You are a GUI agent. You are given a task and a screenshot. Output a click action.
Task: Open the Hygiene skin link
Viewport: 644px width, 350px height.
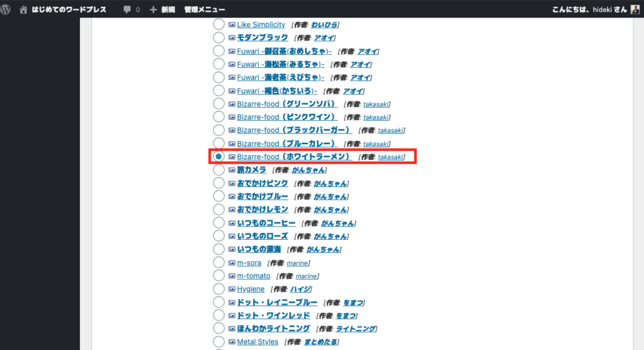[x=250, y=289]
